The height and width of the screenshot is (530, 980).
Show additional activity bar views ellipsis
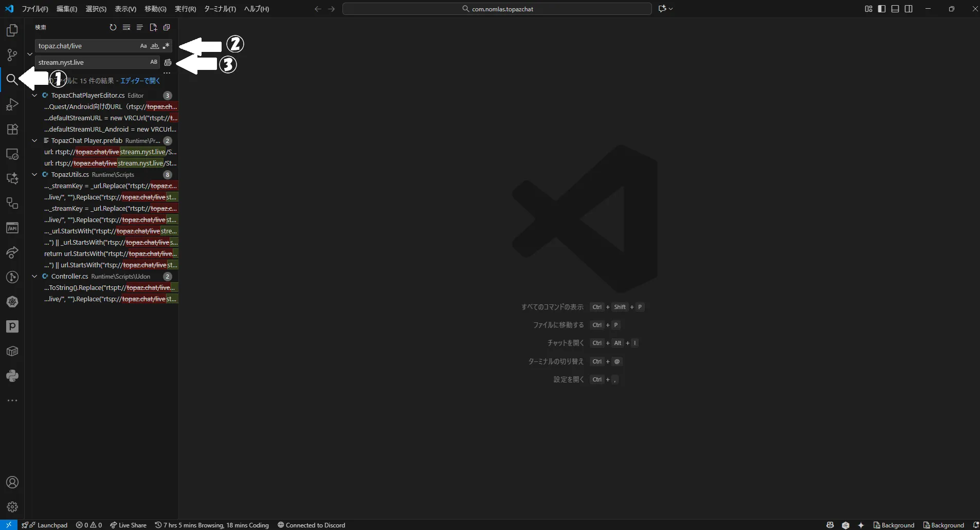pos(12,400)
